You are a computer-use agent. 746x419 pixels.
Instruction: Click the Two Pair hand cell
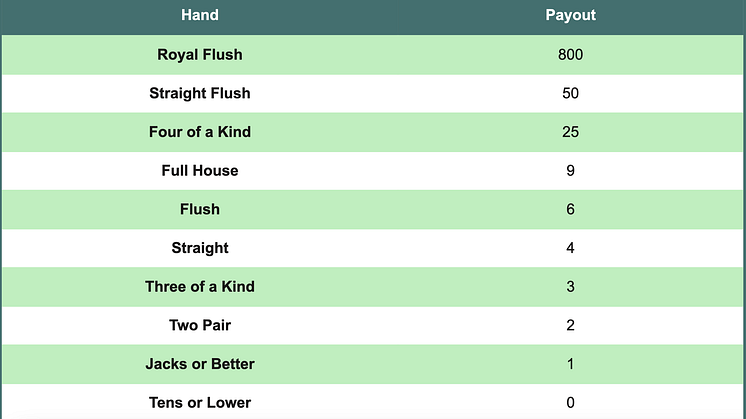pos(200,325)
